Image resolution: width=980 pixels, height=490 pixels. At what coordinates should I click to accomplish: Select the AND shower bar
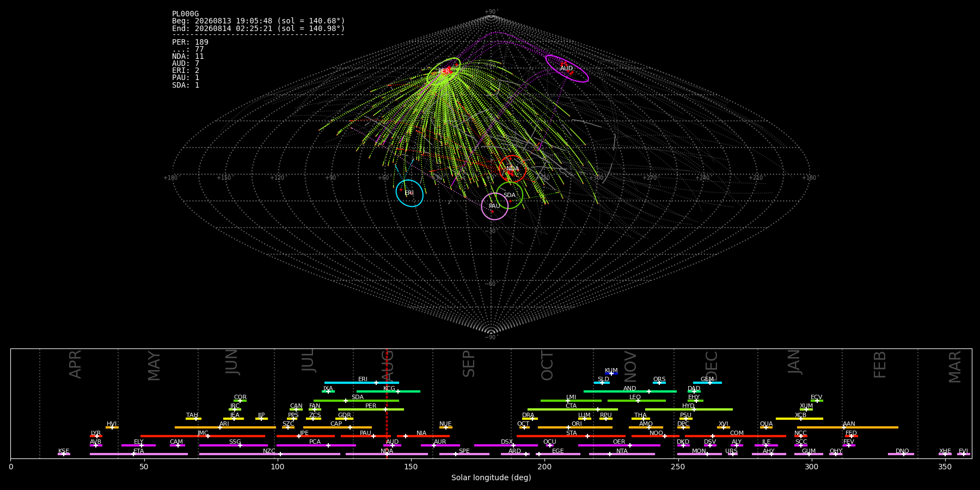[630, 391]
